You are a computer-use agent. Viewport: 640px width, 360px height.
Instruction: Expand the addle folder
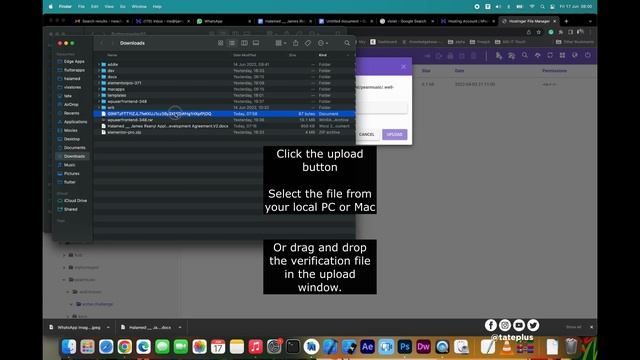point(99,64)
